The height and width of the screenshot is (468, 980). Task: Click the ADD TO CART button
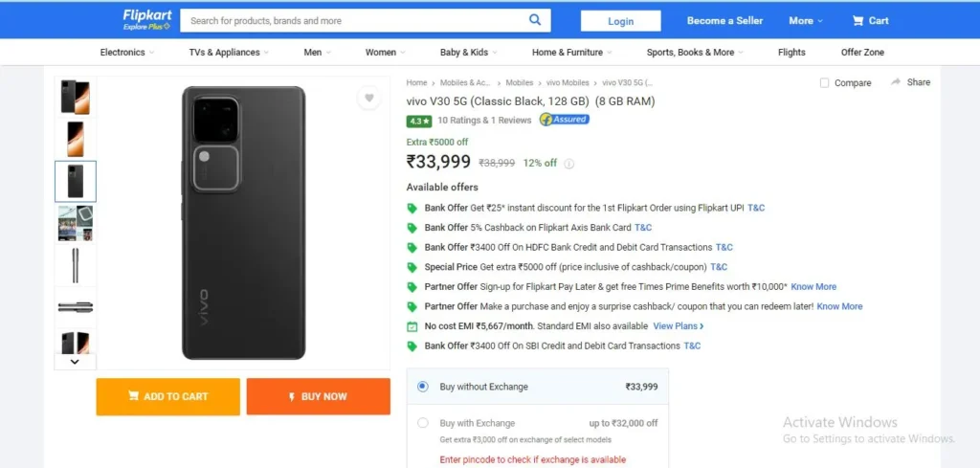click(168, 397)
